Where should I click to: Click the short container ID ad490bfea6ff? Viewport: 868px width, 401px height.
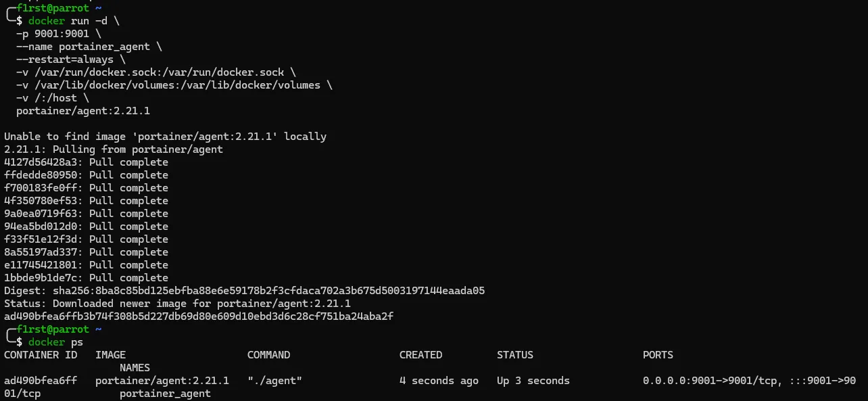point(40,381)
